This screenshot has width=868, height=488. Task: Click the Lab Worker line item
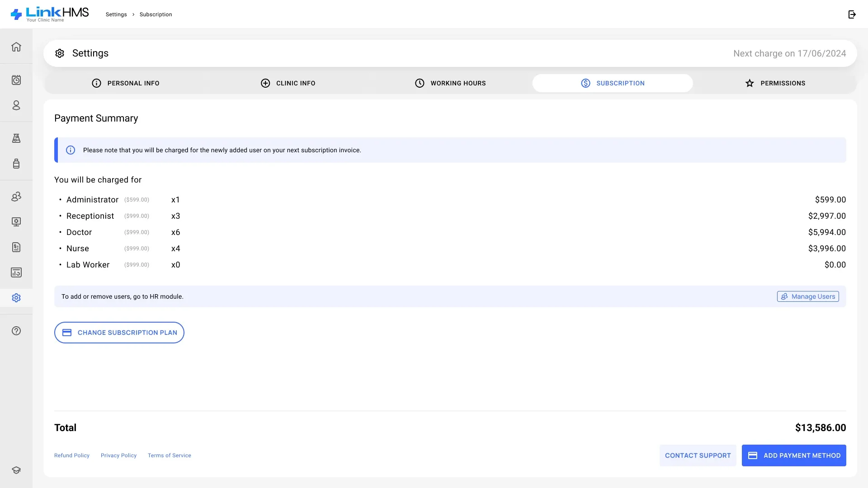click(450, 265)
